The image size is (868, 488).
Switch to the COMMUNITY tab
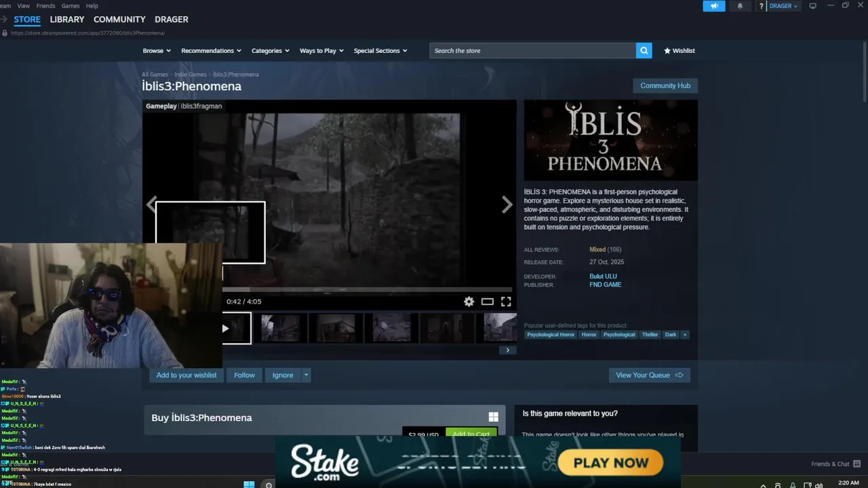tap(119, 20)
